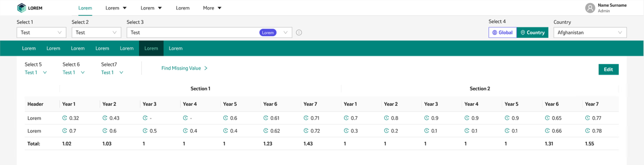Click history icon beside Section 1 Year 7 0.71

(x=306, y=118)
